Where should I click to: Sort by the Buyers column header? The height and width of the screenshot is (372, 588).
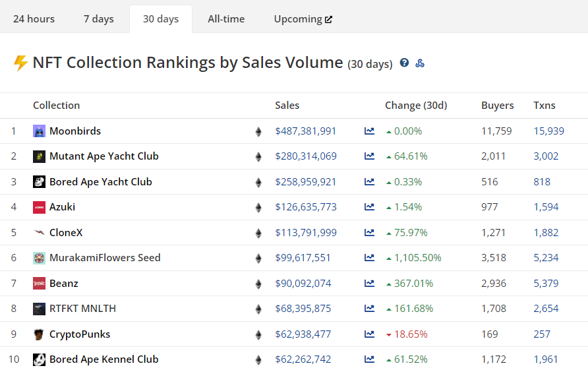(x=497, y=106)
